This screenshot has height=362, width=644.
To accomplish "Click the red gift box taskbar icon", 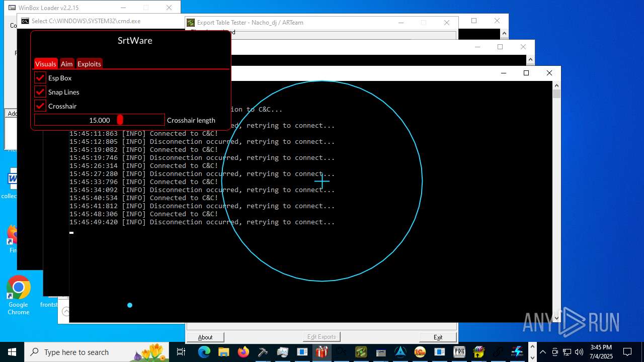I will (321, 352).
